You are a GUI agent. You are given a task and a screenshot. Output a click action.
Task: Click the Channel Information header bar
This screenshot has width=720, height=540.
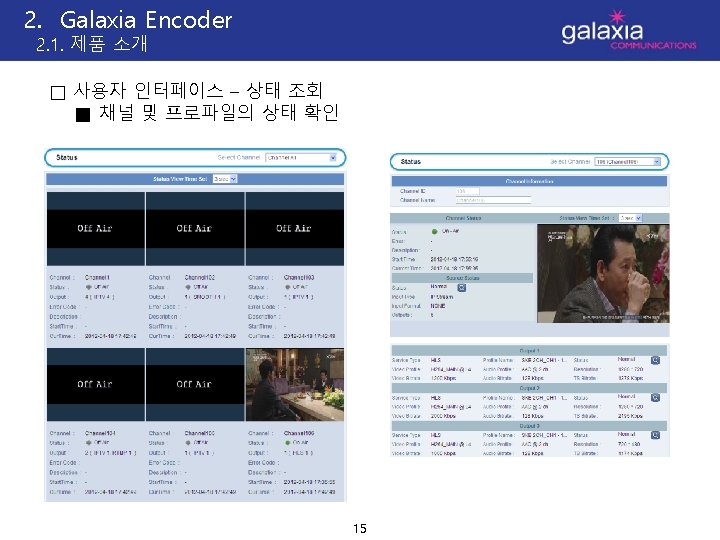click(529, 181)
